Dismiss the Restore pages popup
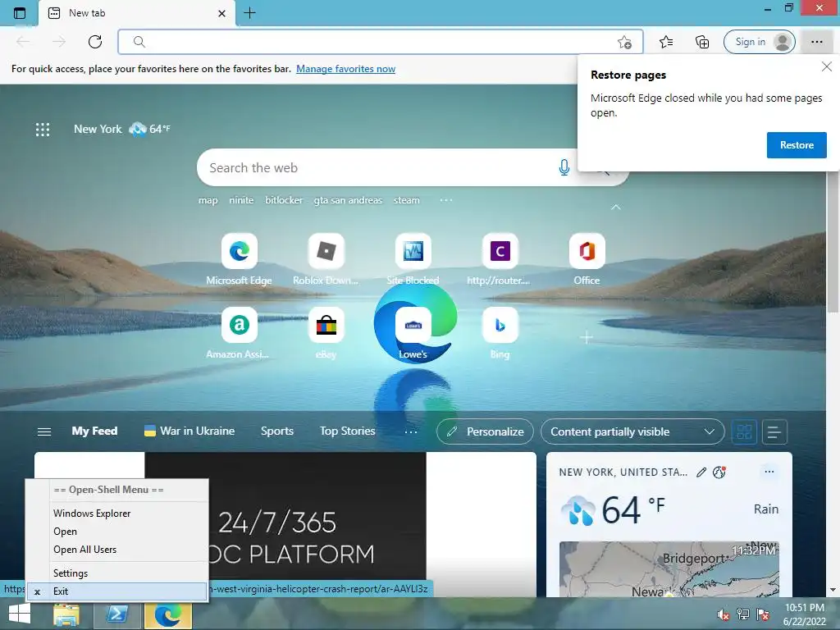840x630 pixels. (x=827, y=66)
